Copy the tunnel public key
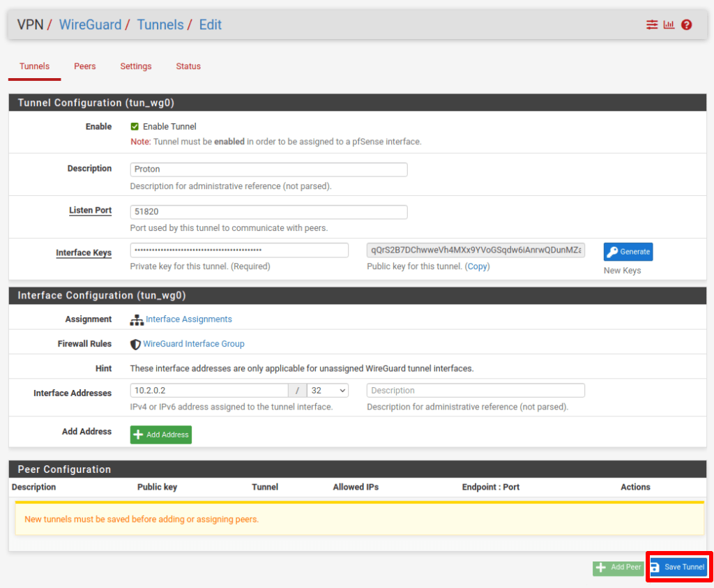714x588 pixels. (x=477, y=266)
